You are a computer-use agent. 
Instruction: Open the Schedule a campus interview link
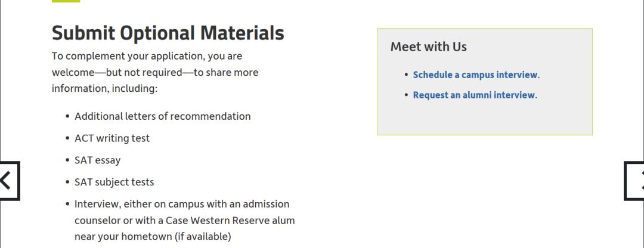click(475, 75)
